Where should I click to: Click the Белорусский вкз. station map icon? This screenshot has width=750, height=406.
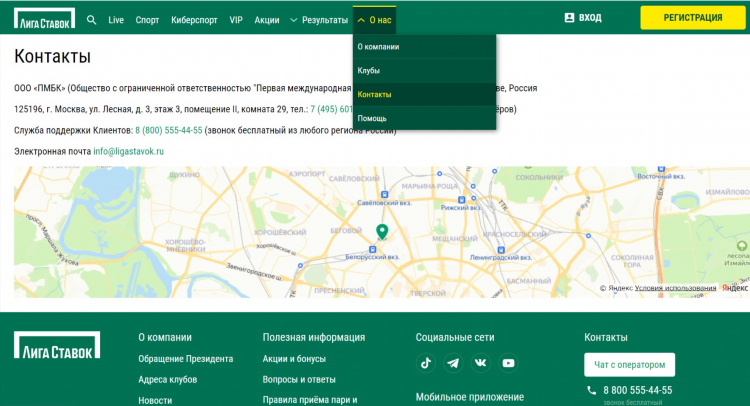pos(372,249)
